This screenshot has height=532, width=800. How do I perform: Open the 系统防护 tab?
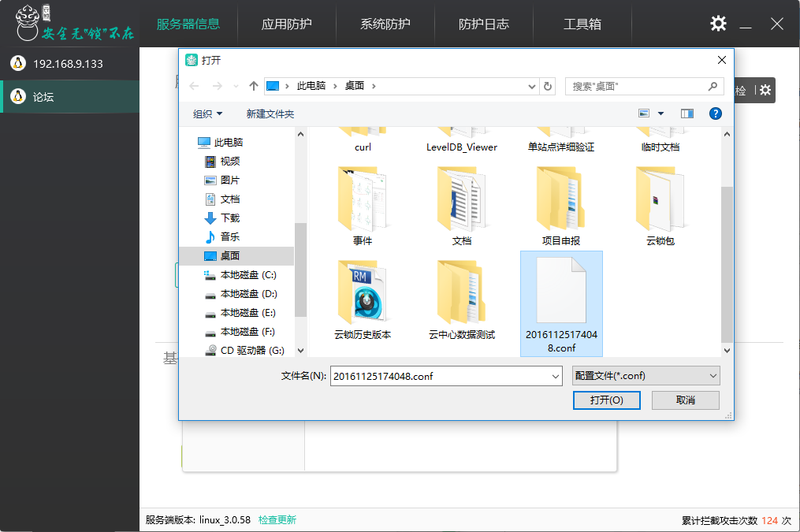click(x=385, y=24)
